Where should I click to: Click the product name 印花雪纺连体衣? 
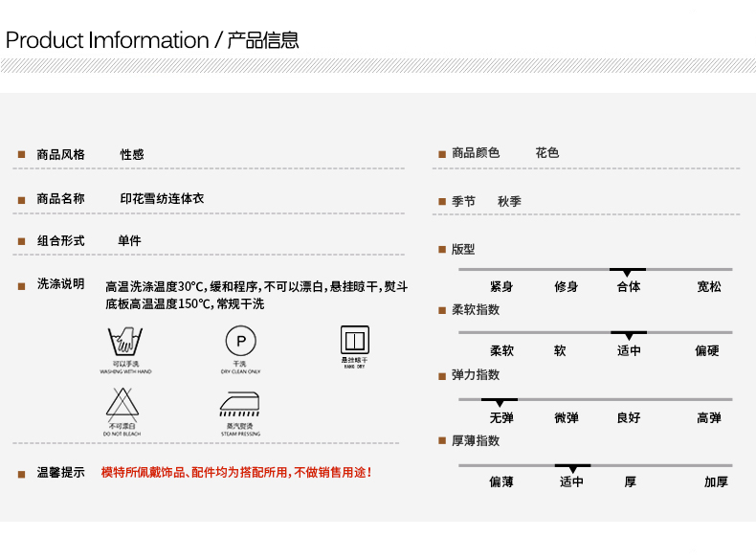(162, 199)
